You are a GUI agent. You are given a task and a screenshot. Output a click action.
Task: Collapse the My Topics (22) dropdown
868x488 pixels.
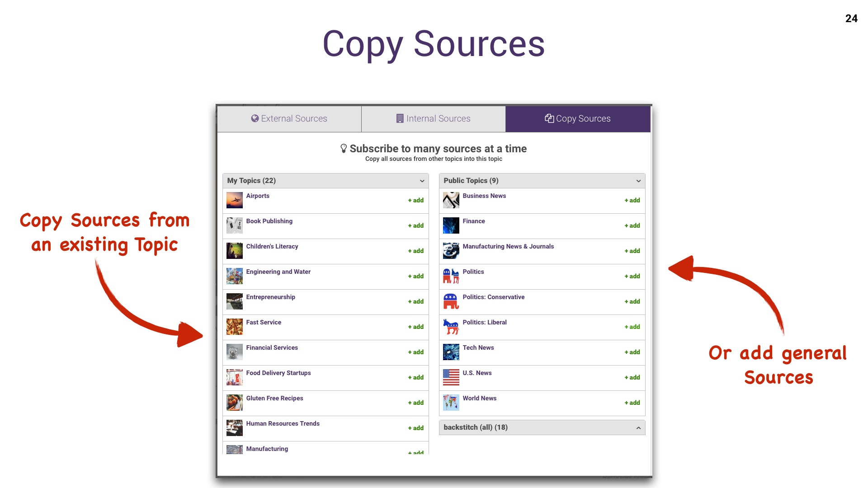(423, 181)
